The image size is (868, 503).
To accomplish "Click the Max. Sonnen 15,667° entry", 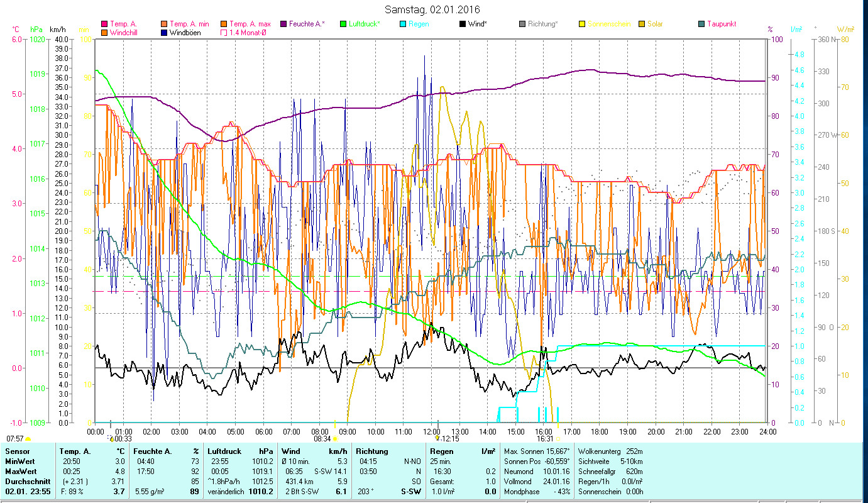I will (x=537, y=451).
